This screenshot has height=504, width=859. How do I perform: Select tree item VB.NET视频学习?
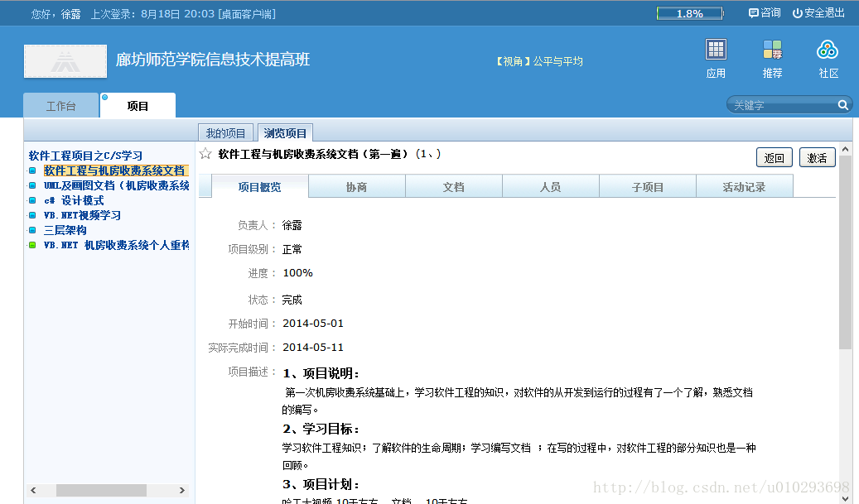[82, 215]
